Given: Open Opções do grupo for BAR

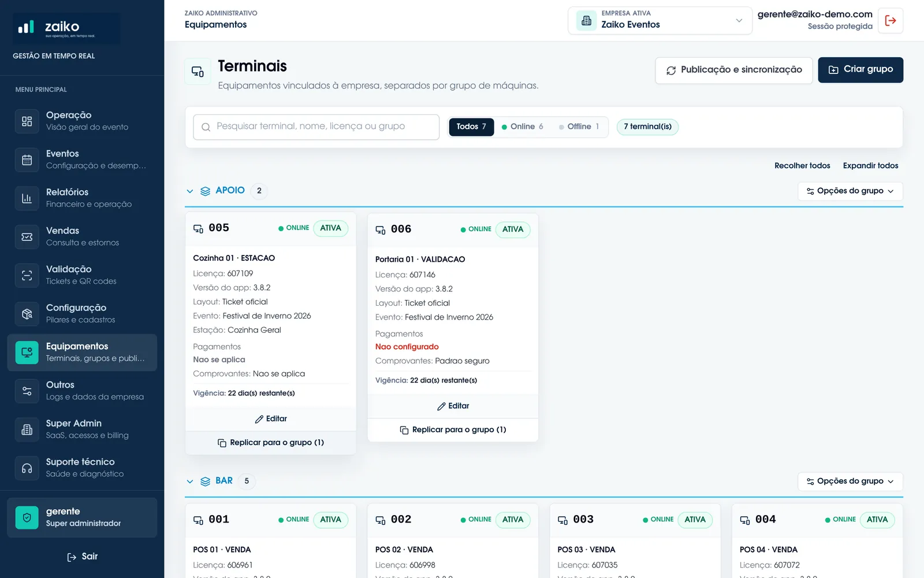Looking at the screenshot, I should click(x=850, y=481).
